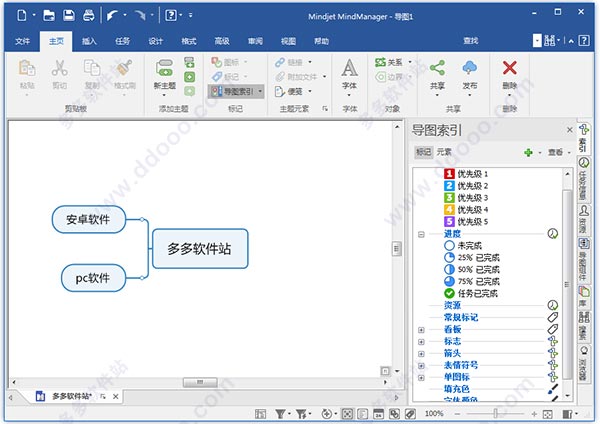Switch to the 元素 tab in index panel
Screen dimensions: 600x424
pyautogui.click(x=444, y=152)
